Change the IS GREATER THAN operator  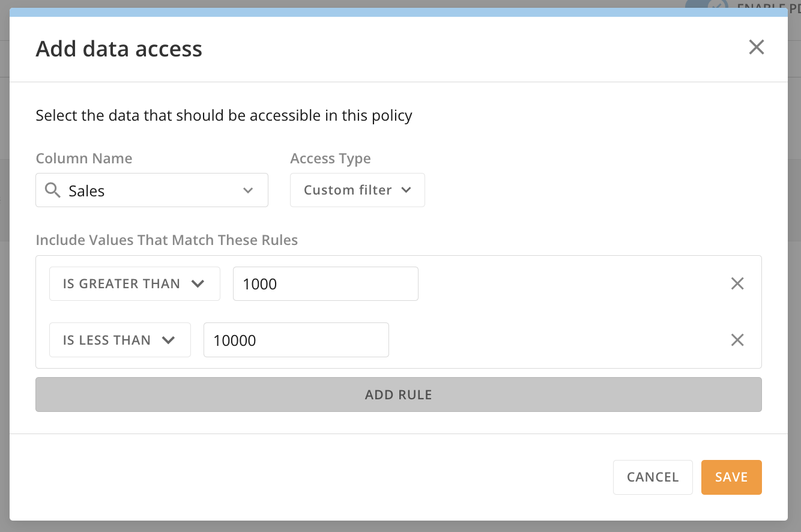pos(134,283)
